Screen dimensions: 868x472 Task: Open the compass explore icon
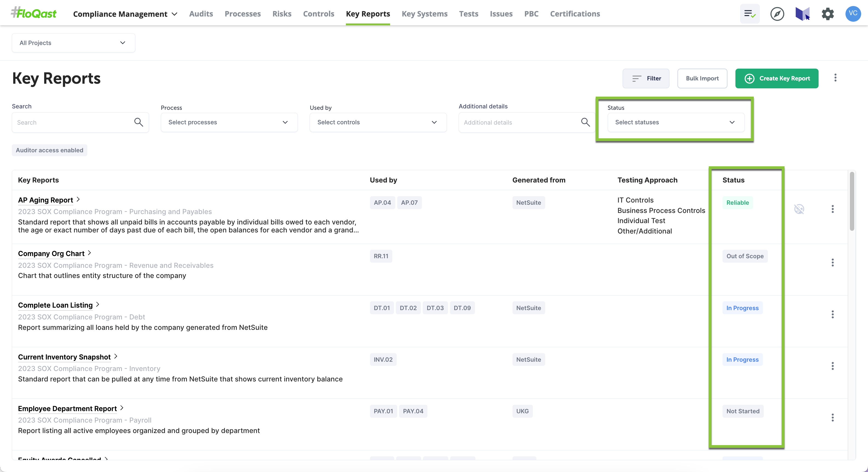(777, 14)
